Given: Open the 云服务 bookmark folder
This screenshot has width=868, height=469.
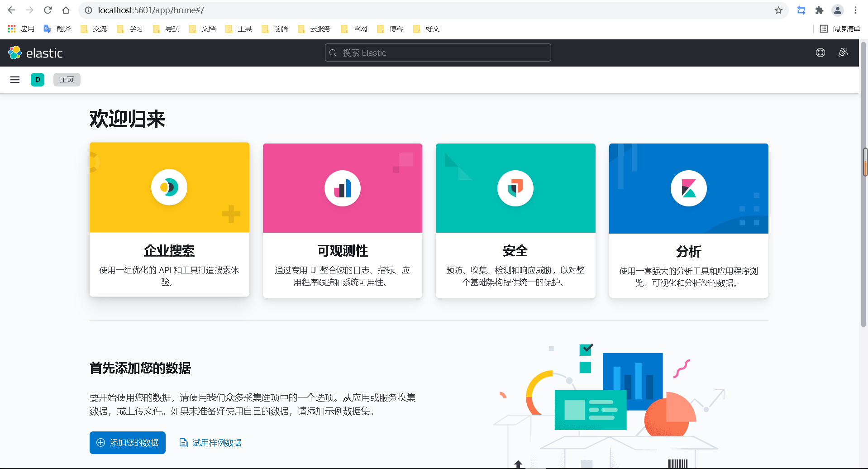Looking at the screenshot, I should [x=314, y=29].
